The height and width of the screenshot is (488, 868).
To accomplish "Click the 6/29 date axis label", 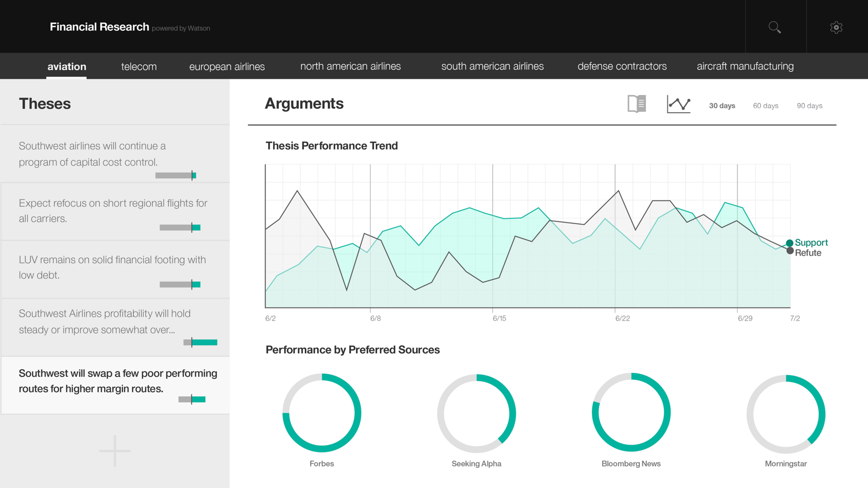I will (745, 318).
